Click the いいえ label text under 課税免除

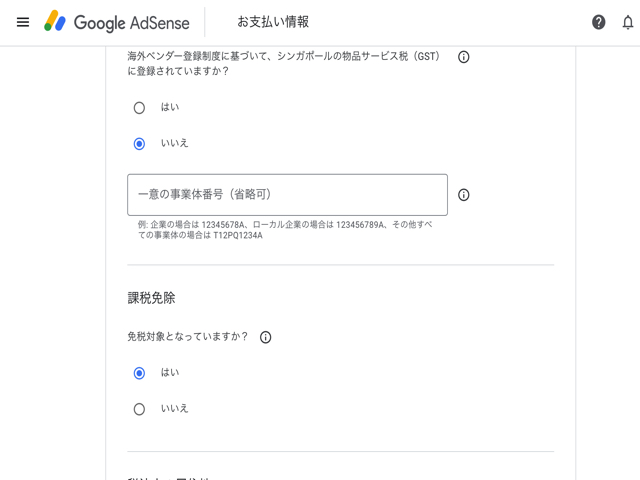(174, 408)
